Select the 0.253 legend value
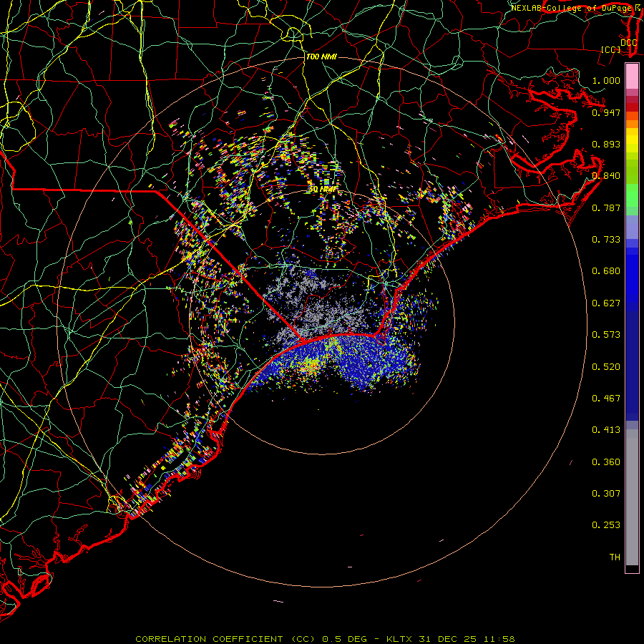The image size is (644, 644). [606, 525]
